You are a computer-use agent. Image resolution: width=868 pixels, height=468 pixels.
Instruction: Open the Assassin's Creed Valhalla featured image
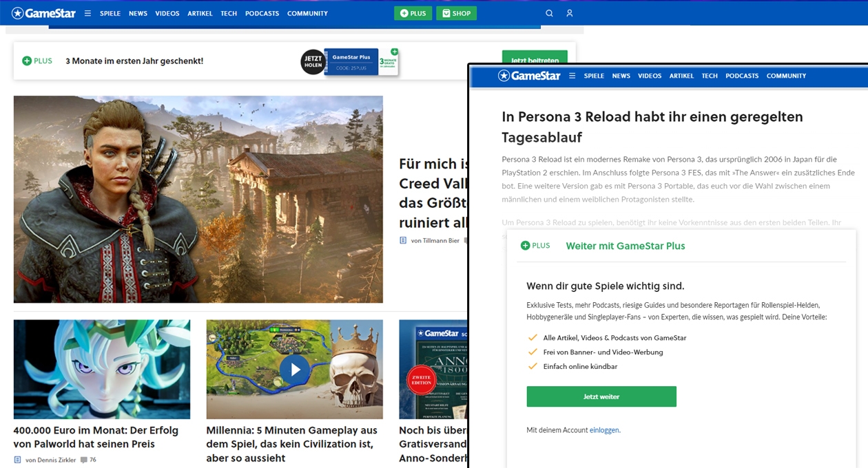point(198,200)
